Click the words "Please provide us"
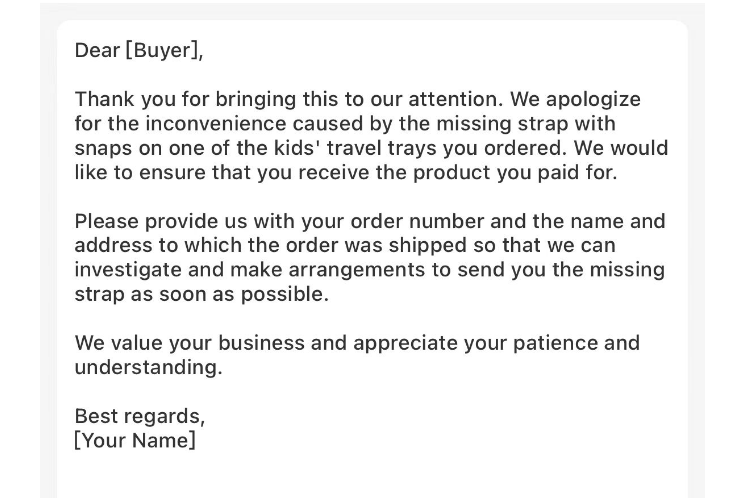The image size is (743, 498). coord(161,221)
